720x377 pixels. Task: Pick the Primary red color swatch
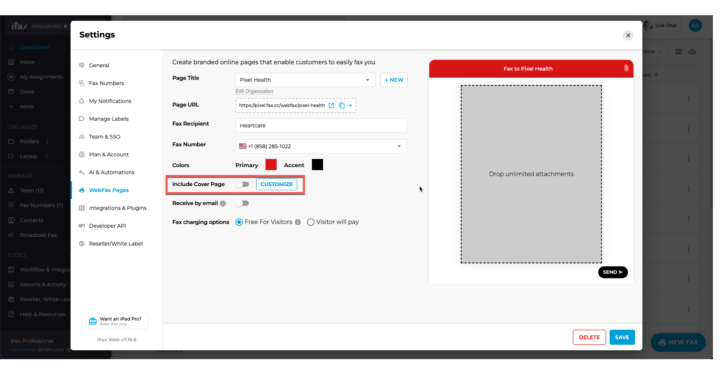(x=271, y=165)
